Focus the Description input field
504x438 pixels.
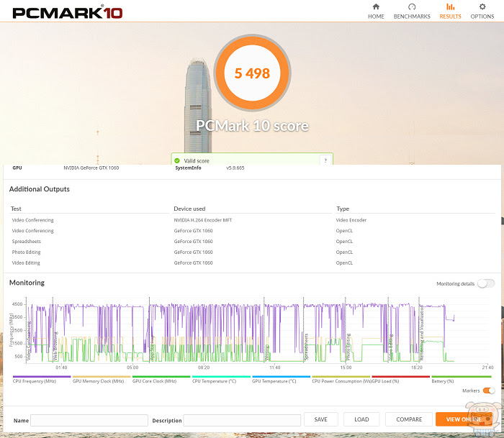coord(242,420)
